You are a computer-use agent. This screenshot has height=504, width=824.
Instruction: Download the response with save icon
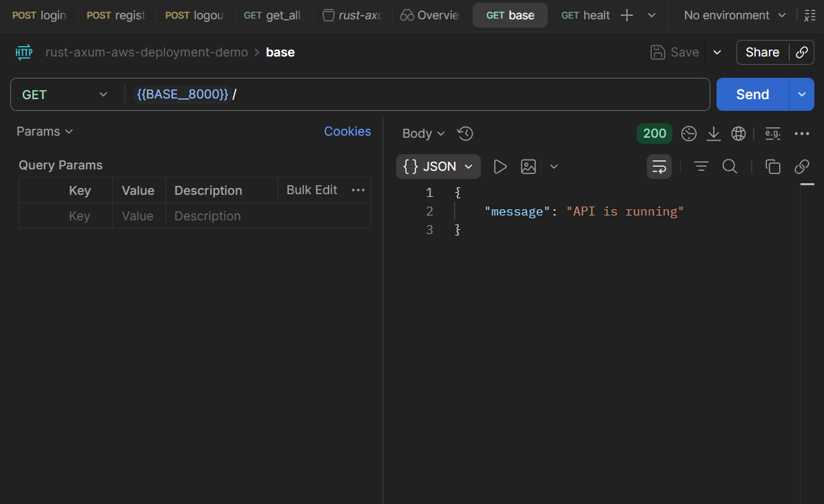714,134
